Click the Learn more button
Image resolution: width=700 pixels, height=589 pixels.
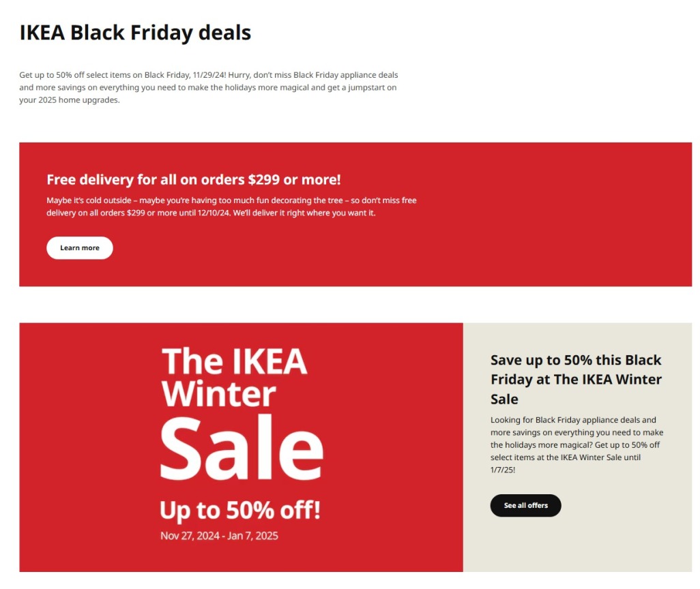tap(79, 247)
